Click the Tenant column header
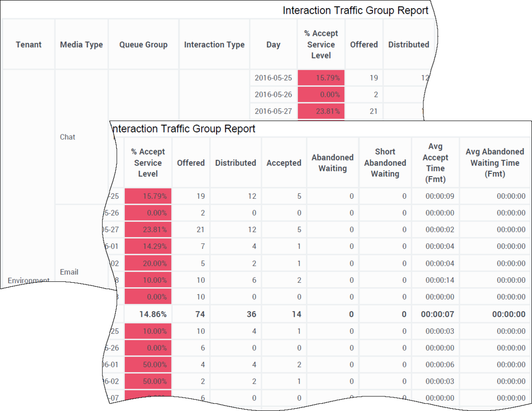Viewport: 532px width, 411px height. [28, 44]
